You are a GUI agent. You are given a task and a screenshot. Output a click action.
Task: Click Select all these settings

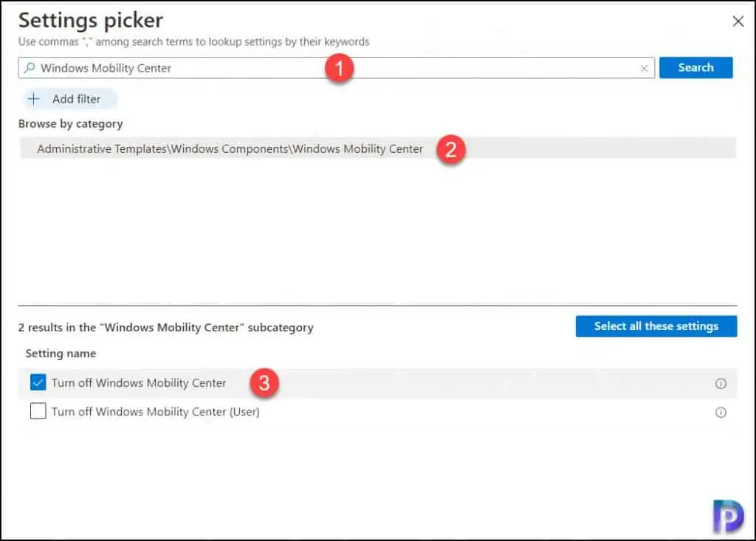656,326
